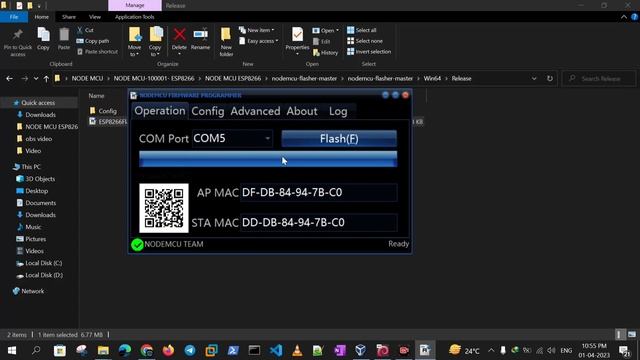This screenshot has height=360, width=640.
Task: Switch to the View ribbon tab
Action: (x=95, y=17)
